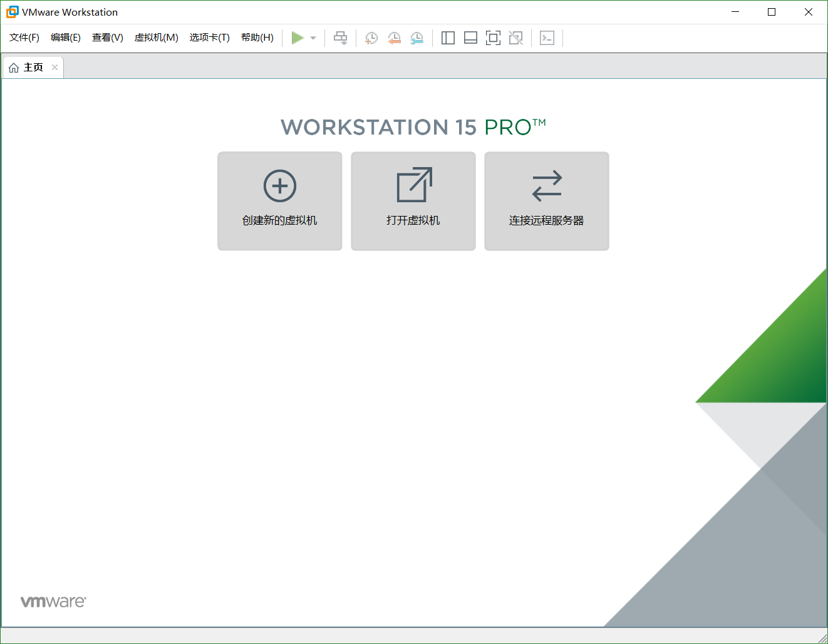Revert to the previous snapshot icon
The image size is (828, 644).
click(394, 38)
